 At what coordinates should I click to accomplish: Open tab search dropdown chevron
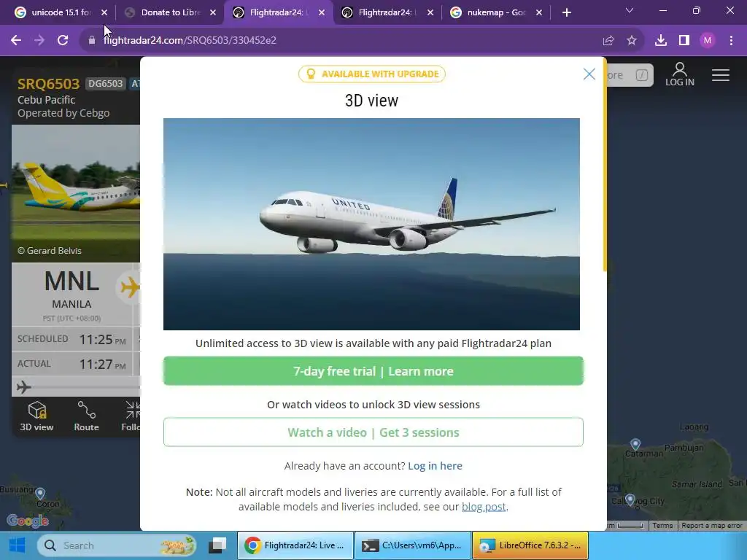click(630, 10)
